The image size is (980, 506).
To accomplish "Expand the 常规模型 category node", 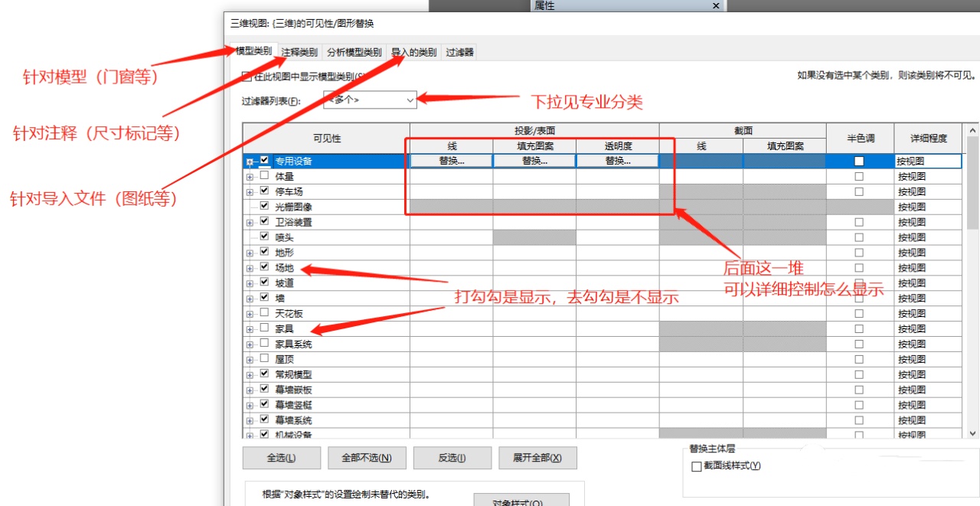I will point(250,374).
